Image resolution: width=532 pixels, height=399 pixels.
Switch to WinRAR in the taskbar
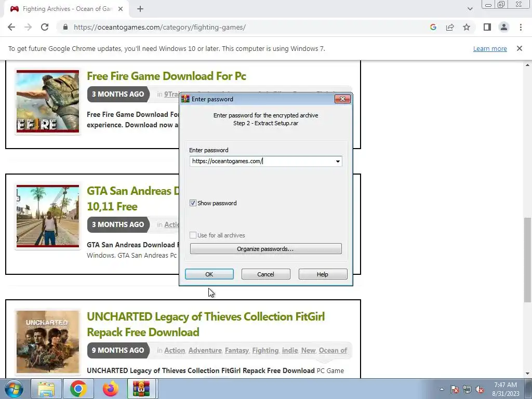click(x=141, y=389)
